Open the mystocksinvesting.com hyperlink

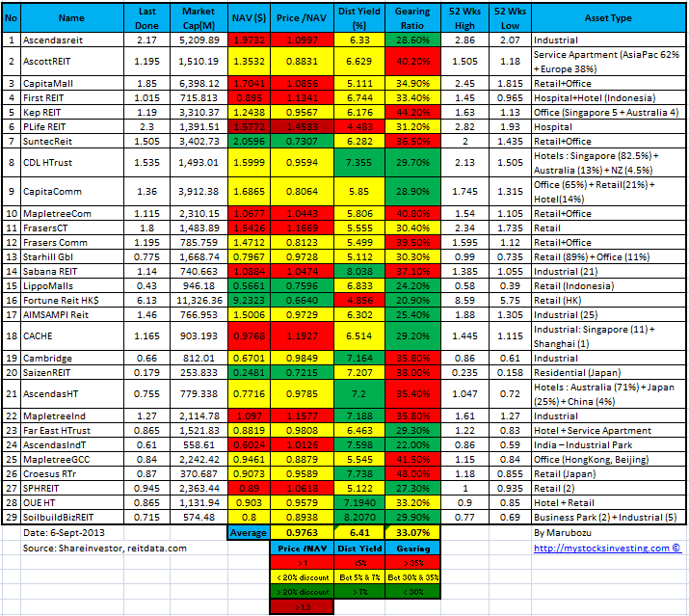[607, 549]
